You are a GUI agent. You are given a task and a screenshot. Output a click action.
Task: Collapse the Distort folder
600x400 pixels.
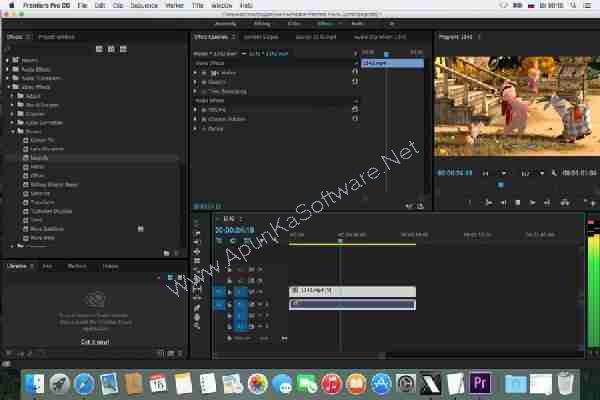[13, 131]
